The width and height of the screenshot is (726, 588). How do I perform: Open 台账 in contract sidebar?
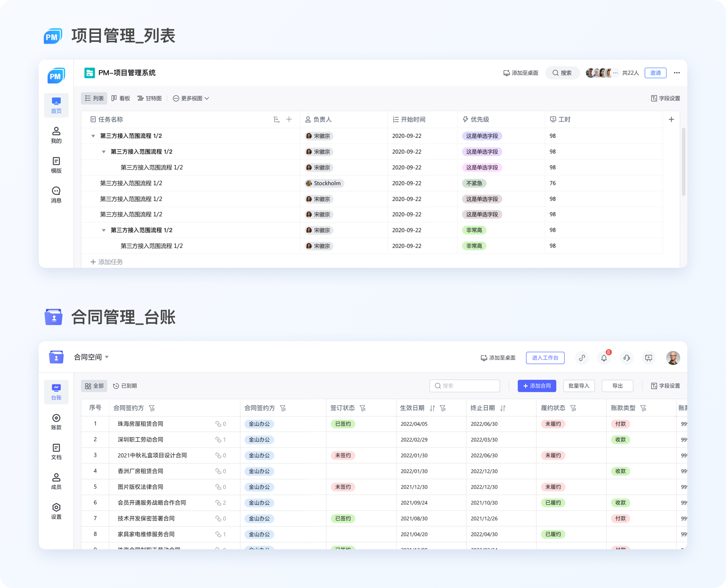click(56, 392)
